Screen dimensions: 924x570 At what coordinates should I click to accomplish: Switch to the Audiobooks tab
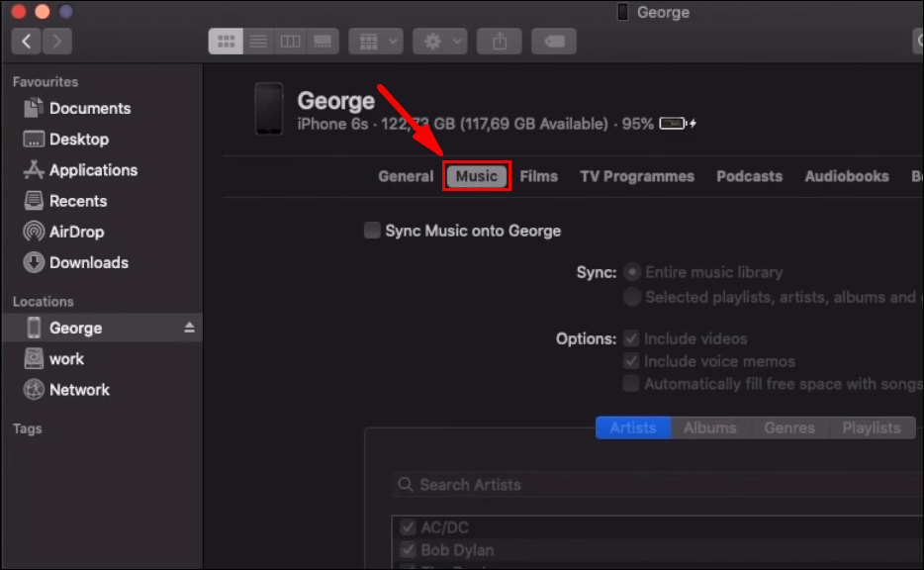(847, 176)
